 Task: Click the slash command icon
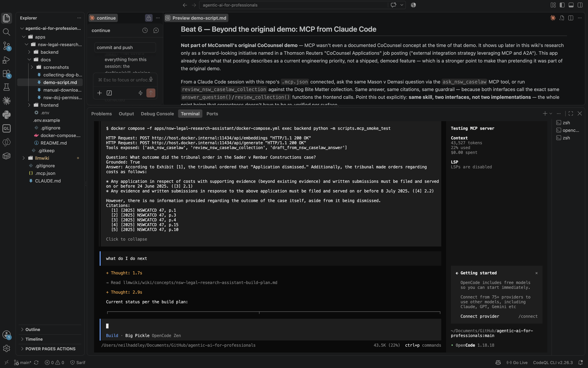tap(109, 93)
